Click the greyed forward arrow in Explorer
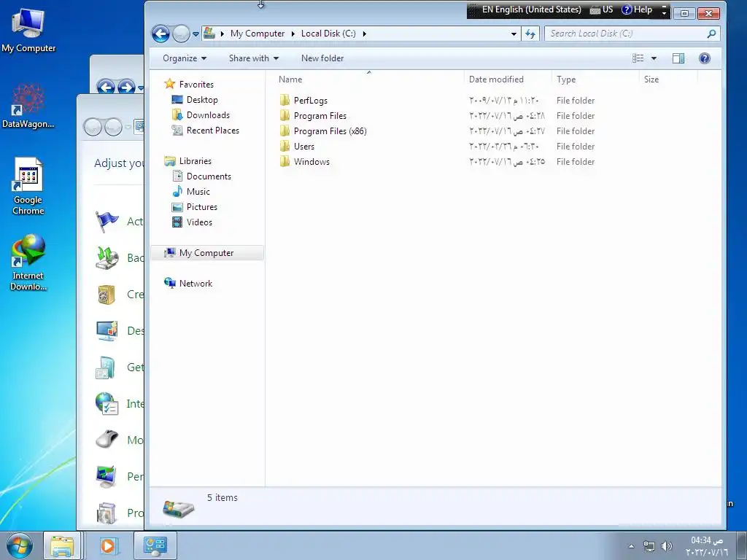 point(181,34)
